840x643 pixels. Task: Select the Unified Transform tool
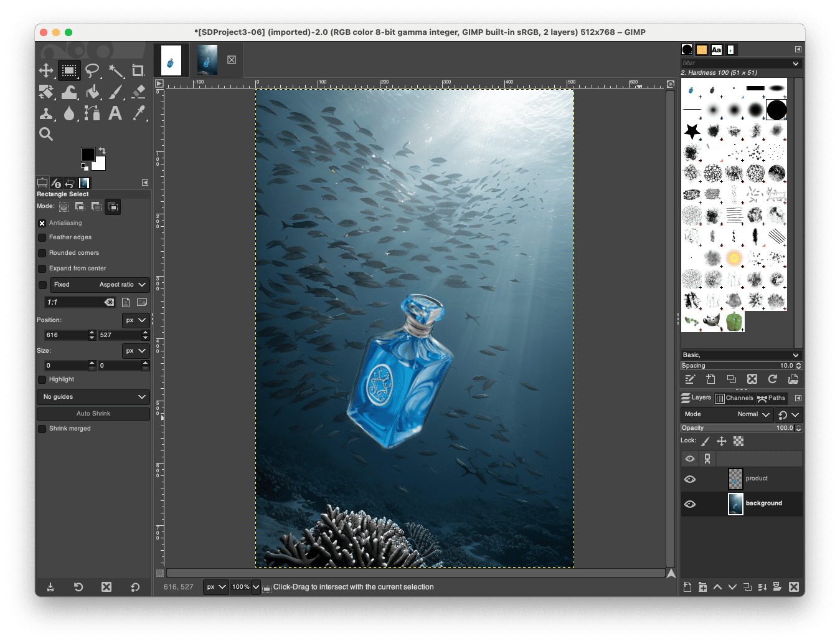tap(46, 92)
